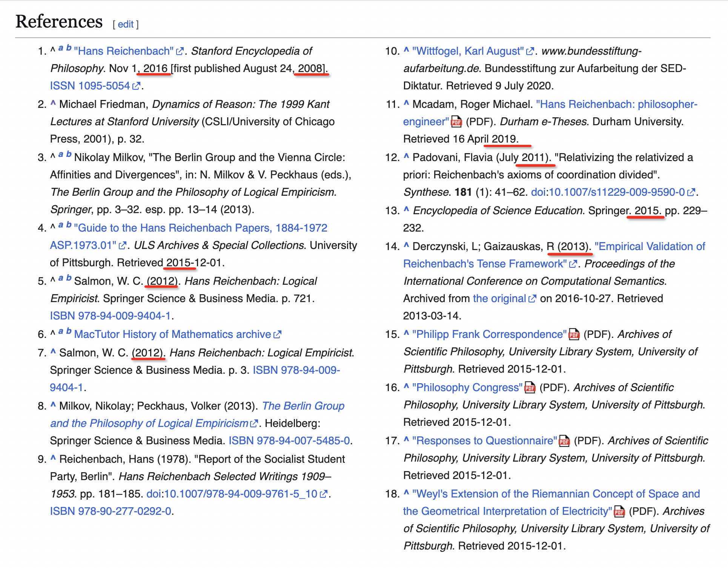Click the caret backlink of reference 12
The height and width of the screenshot is (568, 728).
coord(406,157)
